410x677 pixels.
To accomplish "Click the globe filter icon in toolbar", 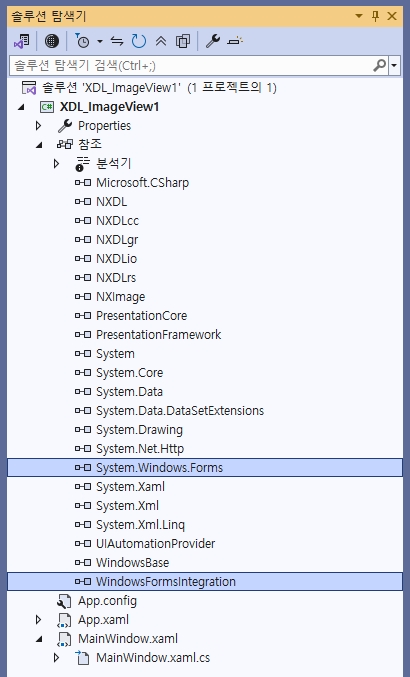I will tap(51, 41).
